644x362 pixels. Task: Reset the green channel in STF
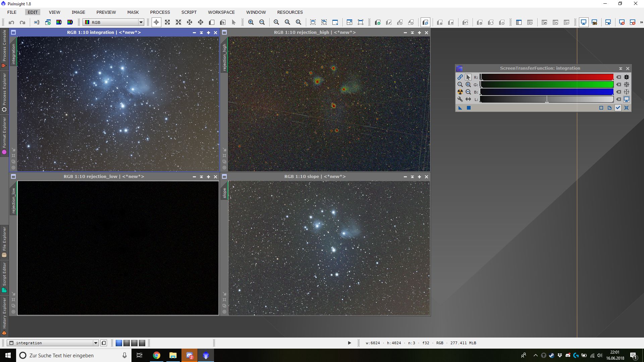(619, 84)
